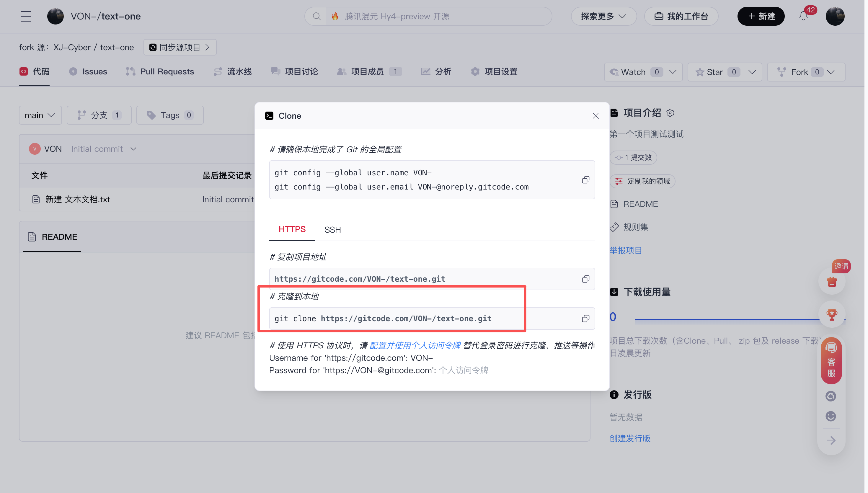This screenshot has width=868, height=493.
Task: Expand the Star options arrow
Action: [752, 72]
